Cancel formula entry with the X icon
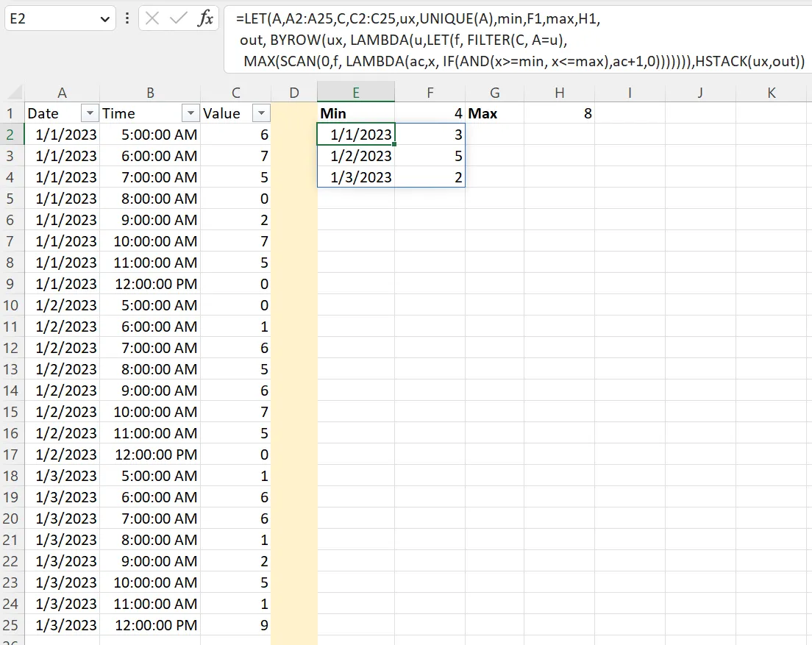812x645 pixels. click(x=152, y=18)
